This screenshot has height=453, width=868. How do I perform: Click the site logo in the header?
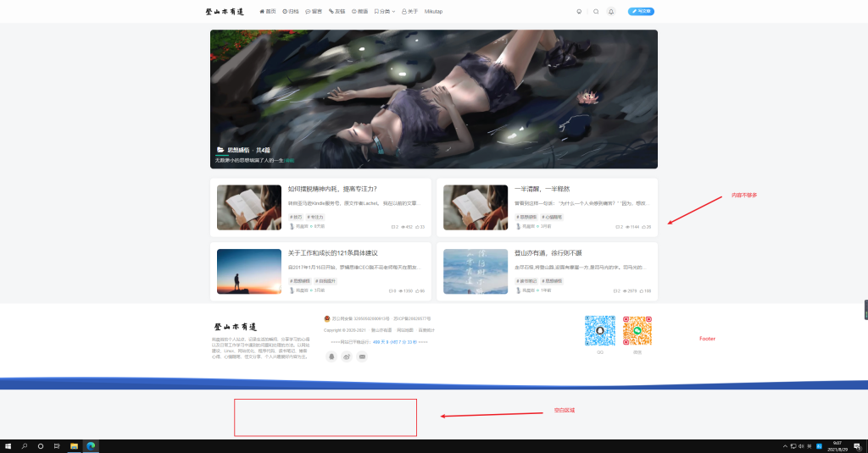tap(225, 12)
